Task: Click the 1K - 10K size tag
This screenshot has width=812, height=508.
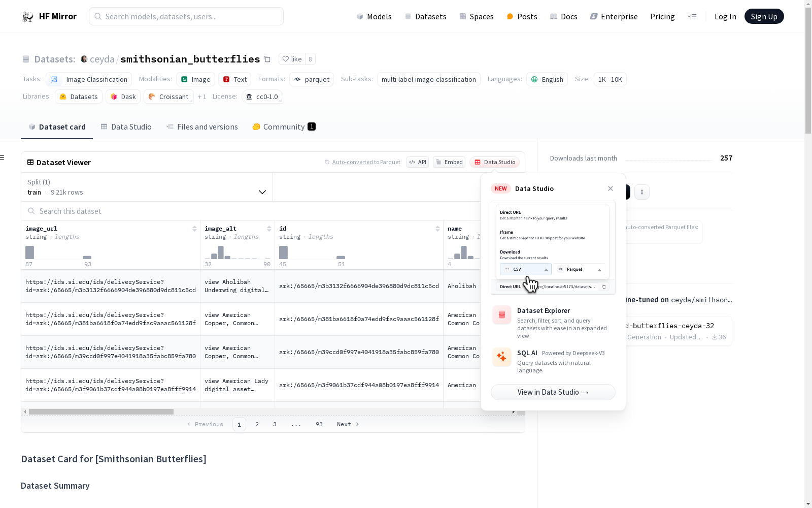Action: click(x=610, y=79)
